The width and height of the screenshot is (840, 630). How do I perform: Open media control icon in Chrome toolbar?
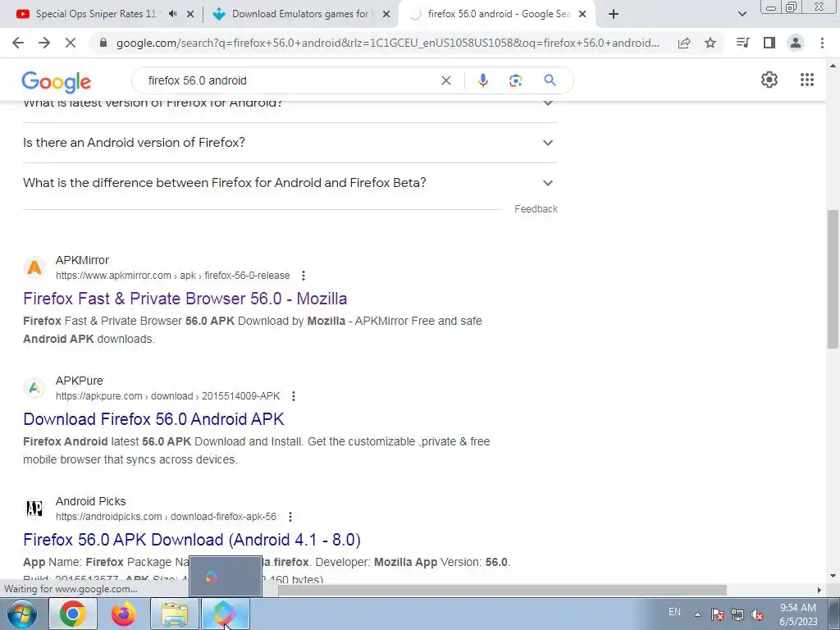(742, 43)
